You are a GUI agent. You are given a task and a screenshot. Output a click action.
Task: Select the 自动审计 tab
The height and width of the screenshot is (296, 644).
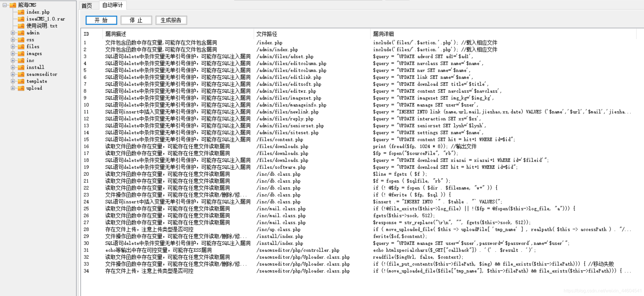click(112, 5)
